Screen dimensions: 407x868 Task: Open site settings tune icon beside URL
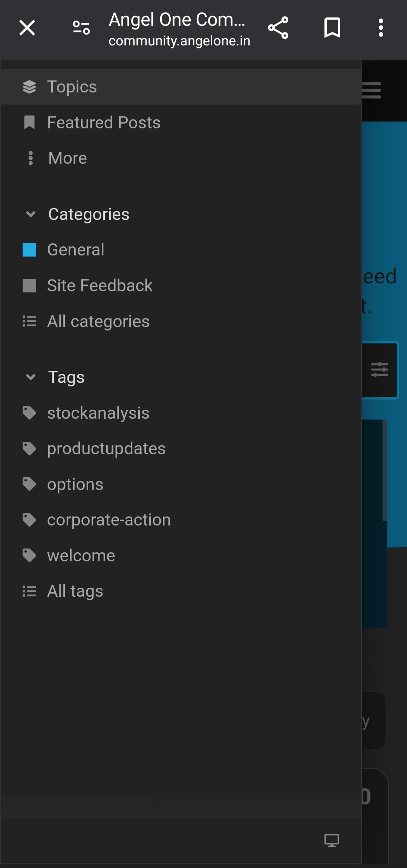tap(81, 28)
